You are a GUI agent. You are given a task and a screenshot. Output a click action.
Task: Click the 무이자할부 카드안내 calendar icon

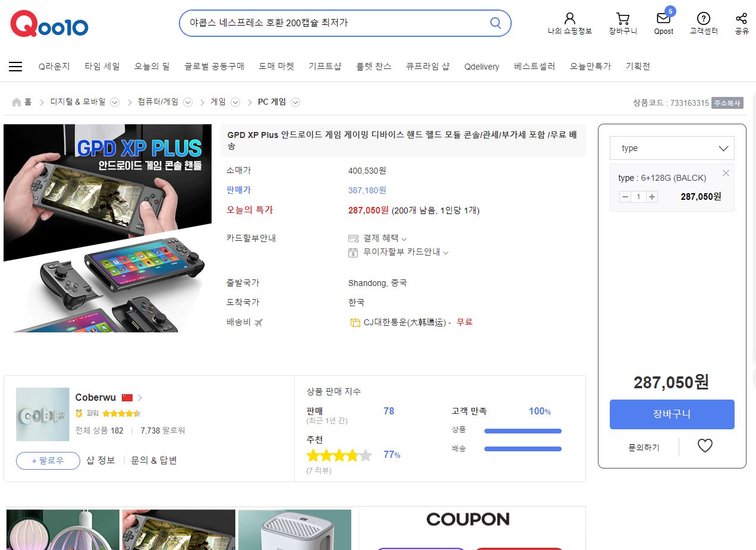click(353, 252)
